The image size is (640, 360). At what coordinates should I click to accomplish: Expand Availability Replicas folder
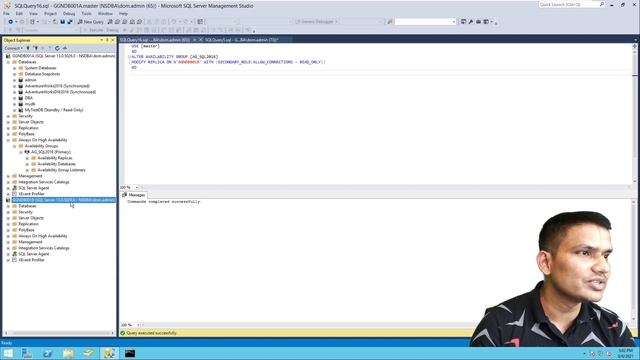tap(27, 158)
